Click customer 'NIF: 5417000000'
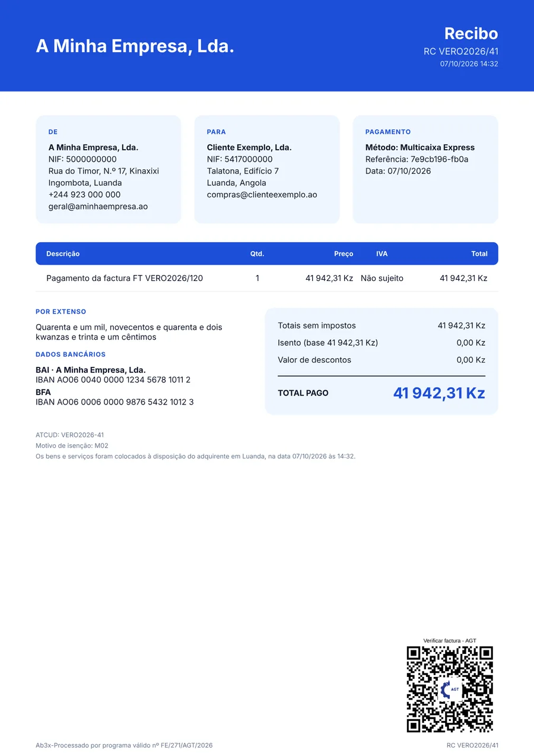Screen dimensions: 534x756 tap(240, 159)
